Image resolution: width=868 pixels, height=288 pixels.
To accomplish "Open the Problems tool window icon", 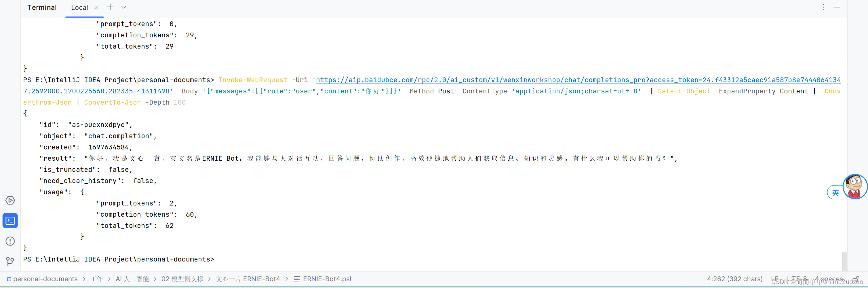I will (10, 241).
